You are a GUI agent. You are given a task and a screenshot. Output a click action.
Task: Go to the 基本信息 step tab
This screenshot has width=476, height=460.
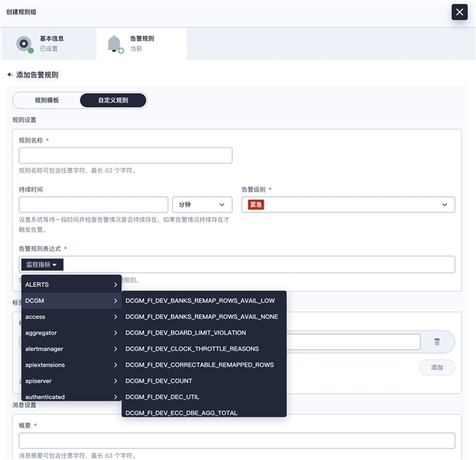[48, 43]
